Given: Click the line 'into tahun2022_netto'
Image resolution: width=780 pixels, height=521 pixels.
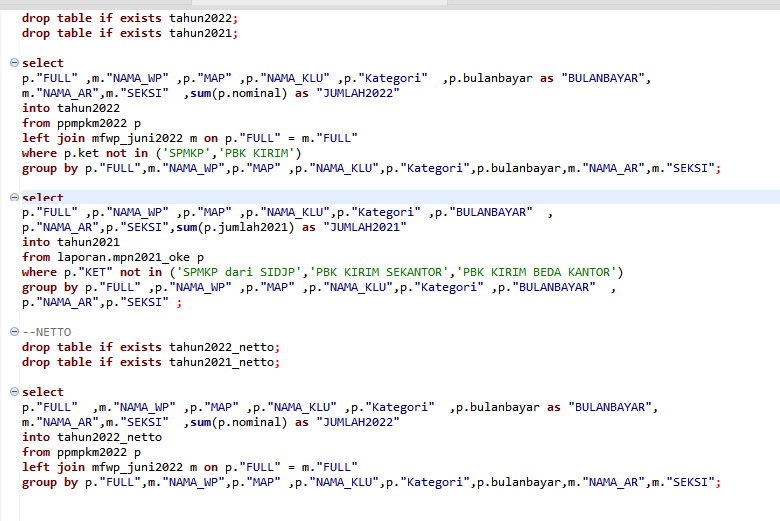Looking at the screenshot, I should click(92, 437).
